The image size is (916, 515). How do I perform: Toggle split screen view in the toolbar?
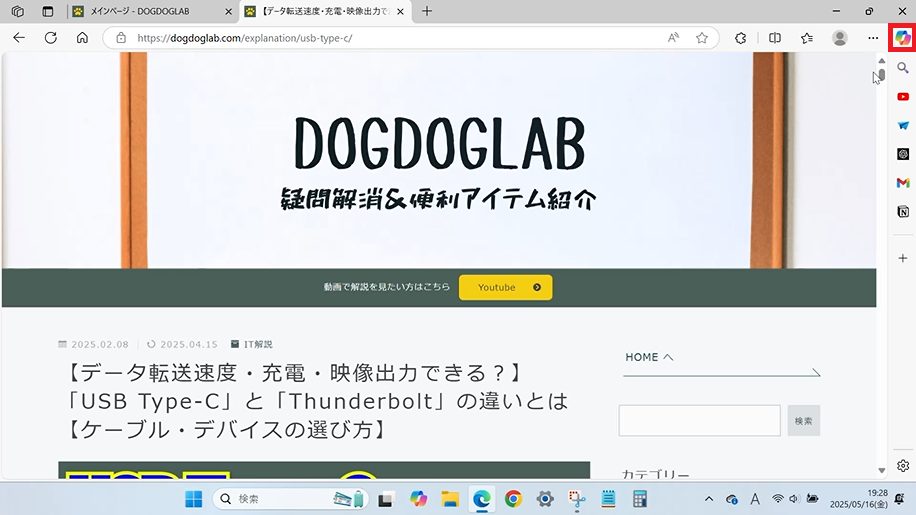[775, 38]
